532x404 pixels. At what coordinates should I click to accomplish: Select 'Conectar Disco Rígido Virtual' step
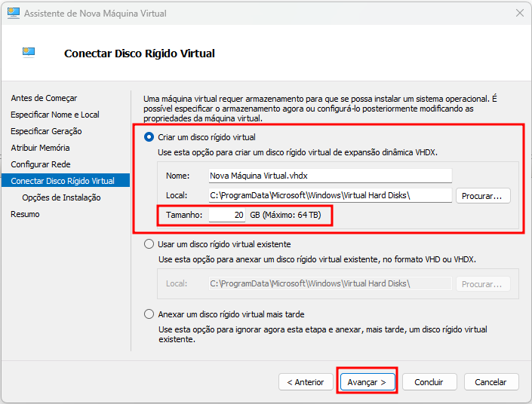coord(66,180)
